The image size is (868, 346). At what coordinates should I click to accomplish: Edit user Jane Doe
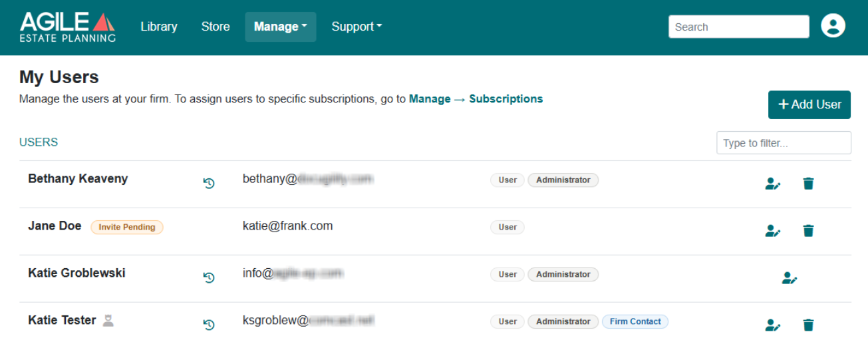(773, 231)
